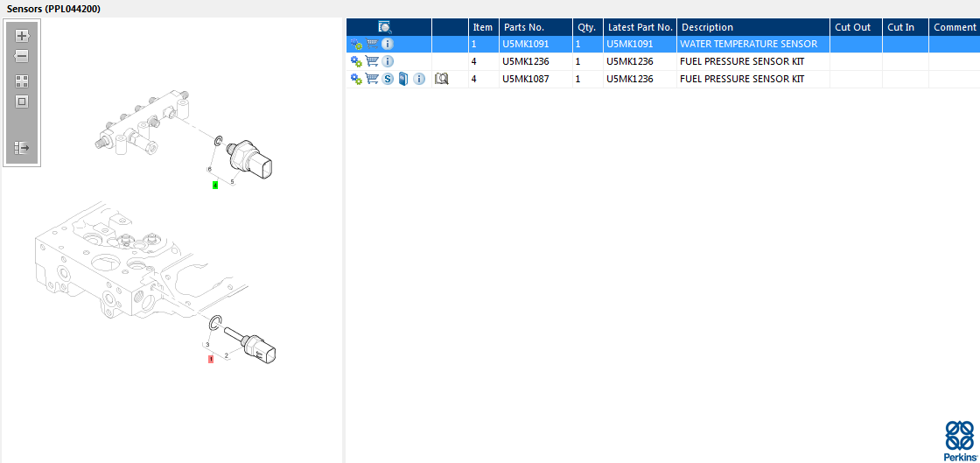Zoom in on the diagram

point(22,36)
